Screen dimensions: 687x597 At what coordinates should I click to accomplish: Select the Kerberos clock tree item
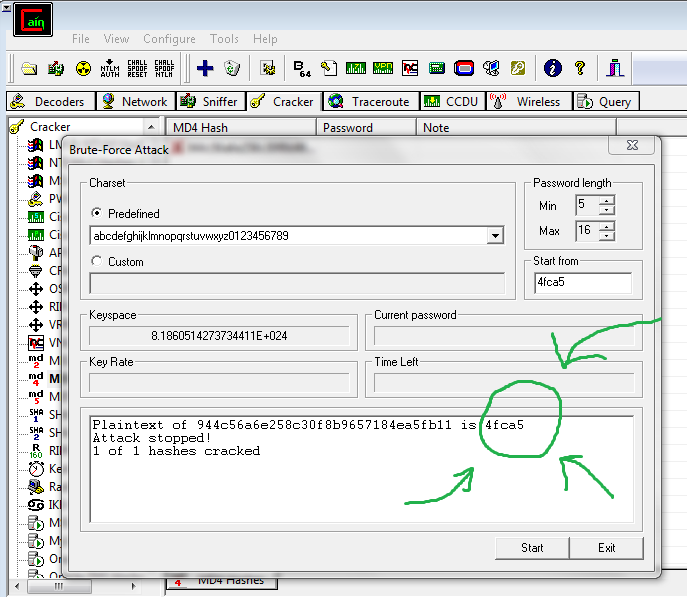44,469
